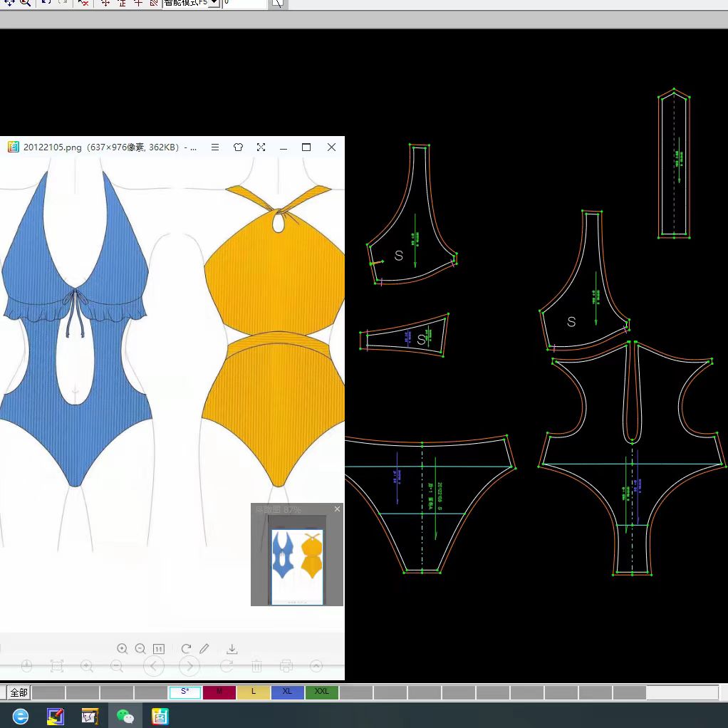The width and height of the screenshot is (728, 728).
Task: Expand the image viewer menu (hamburger icon)
Action: [215, 147]
